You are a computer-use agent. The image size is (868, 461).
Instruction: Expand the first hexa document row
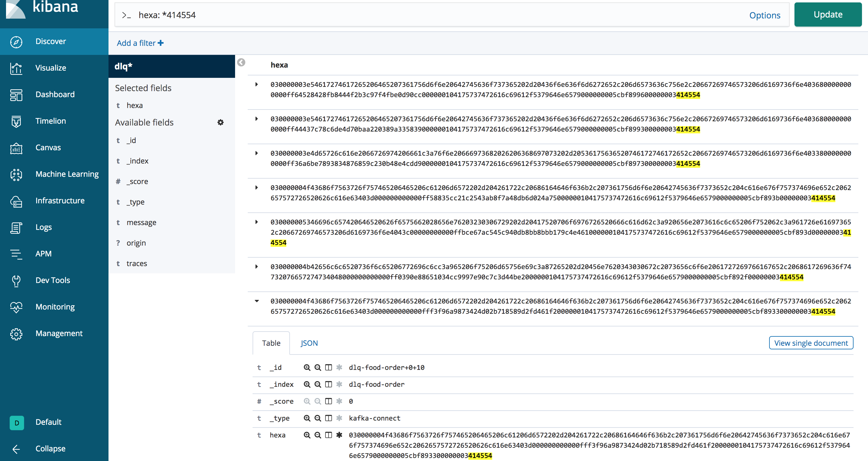coord(256,85)
